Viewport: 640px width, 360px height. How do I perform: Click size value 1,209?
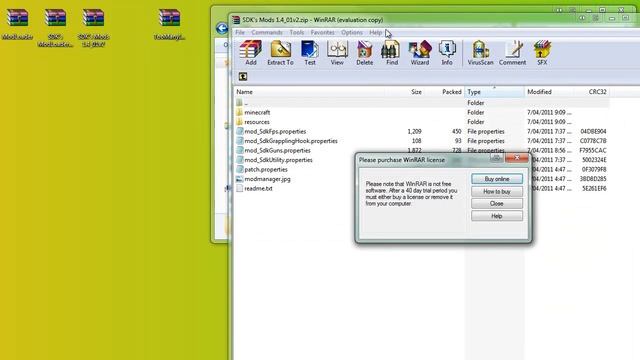tap(414, 131)
